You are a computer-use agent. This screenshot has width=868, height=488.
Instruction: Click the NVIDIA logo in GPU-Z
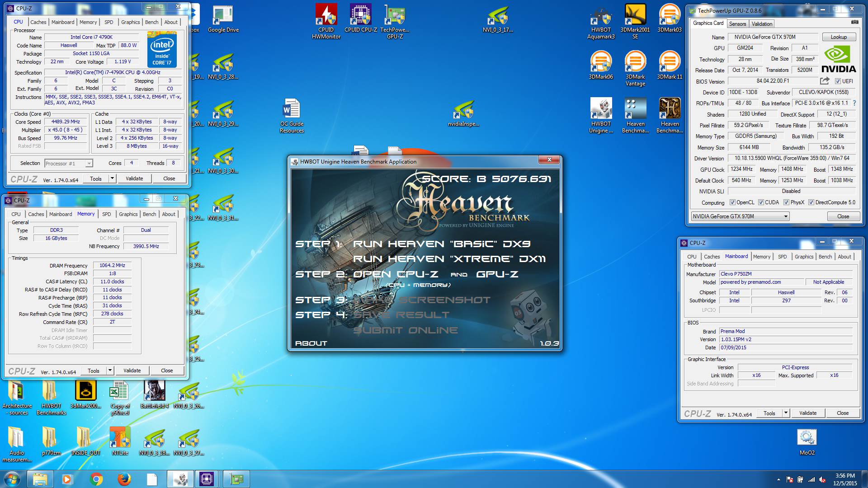click(x=838, y=59)
